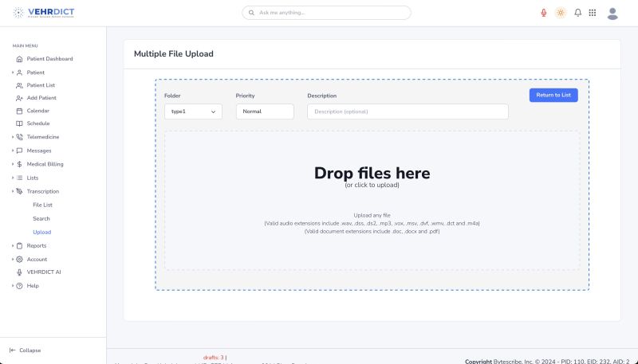Open Patient Dashboard menu item
This screenshot has height=364, width=638.
point(49,59)
